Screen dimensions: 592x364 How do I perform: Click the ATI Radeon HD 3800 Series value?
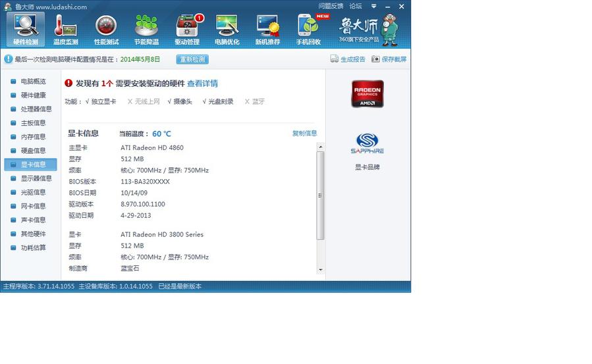(162, 234)
